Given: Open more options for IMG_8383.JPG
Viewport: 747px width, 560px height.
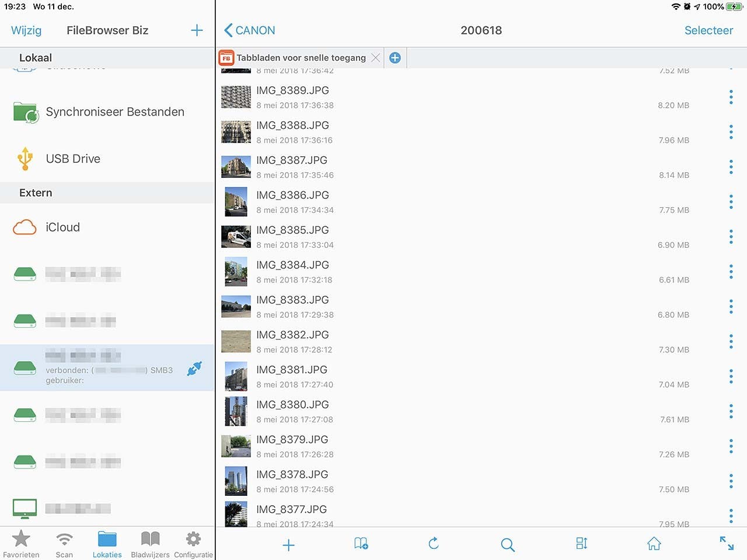Looking at the screenshot, I should tap(731, 307).
